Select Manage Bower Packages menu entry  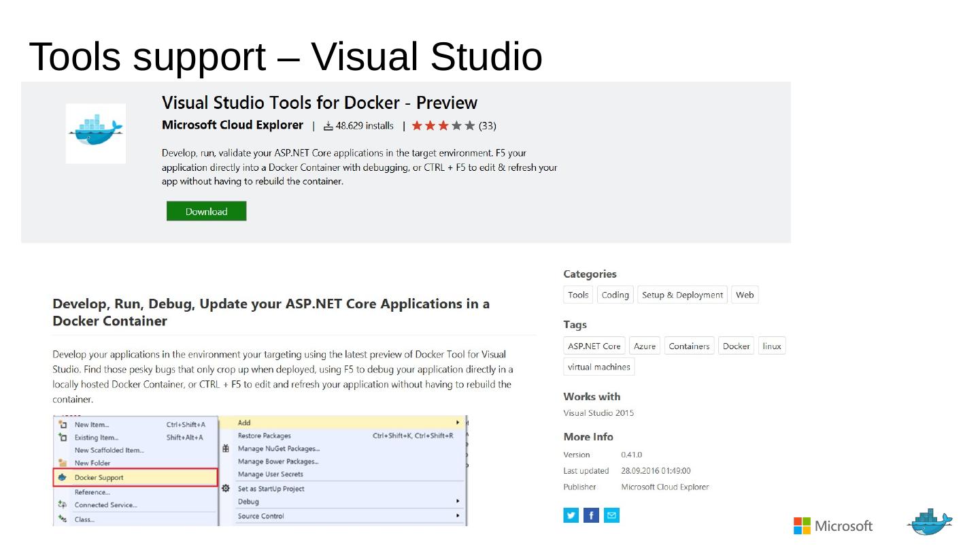pos(277,461)
